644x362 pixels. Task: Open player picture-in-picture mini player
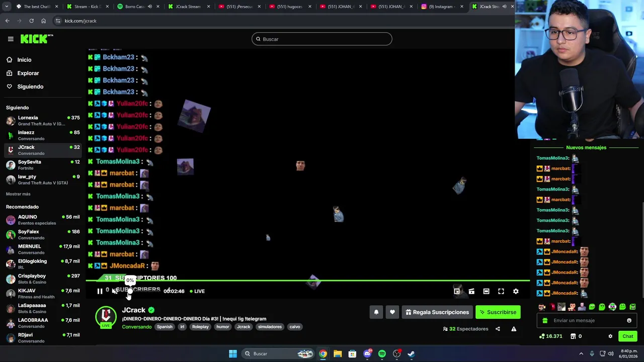coord(457,291)
